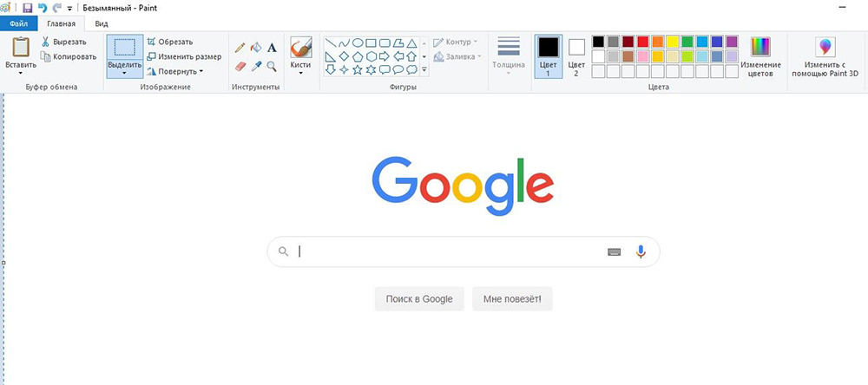Viewport: 868px width, 385px height.
Task: Click the rectangular selection tool box
Action: pyautogui.click(x=124, y=47)
